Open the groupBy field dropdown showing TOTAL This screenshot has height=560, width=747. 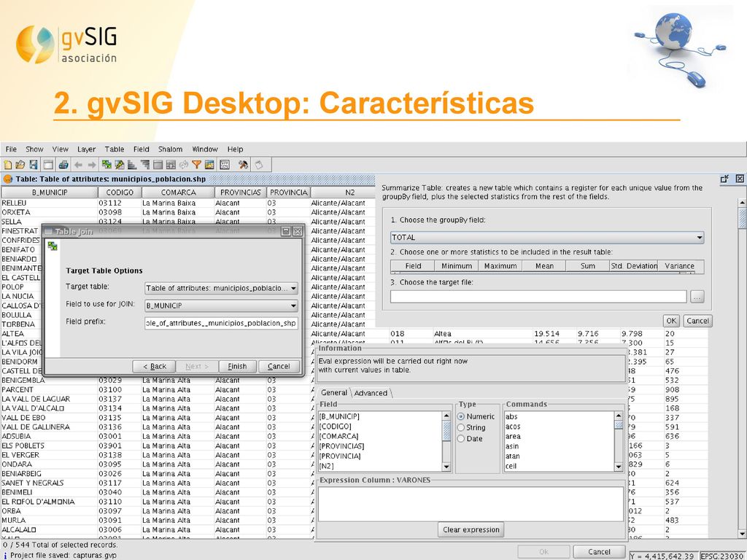(547, 237)
